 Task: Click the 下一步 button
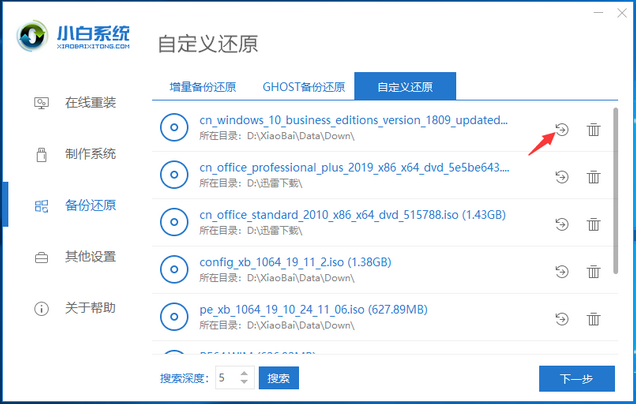[576, 379]
